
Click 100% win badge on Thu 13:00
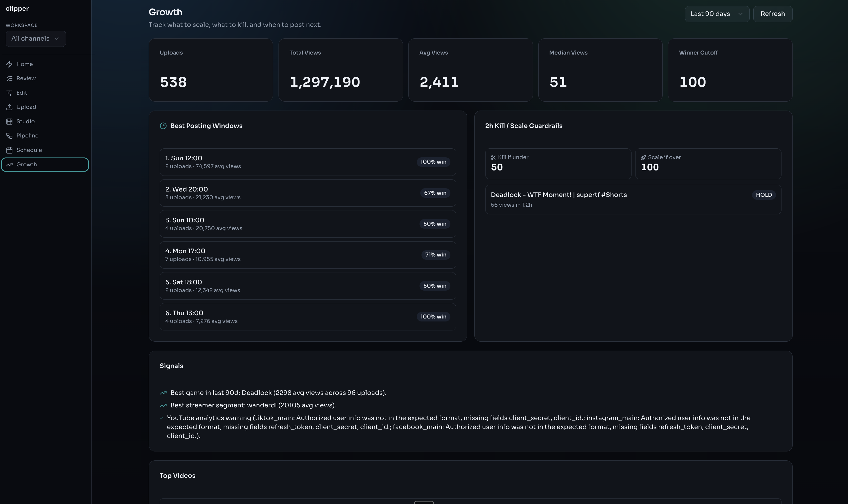click(x=433, y=317)
